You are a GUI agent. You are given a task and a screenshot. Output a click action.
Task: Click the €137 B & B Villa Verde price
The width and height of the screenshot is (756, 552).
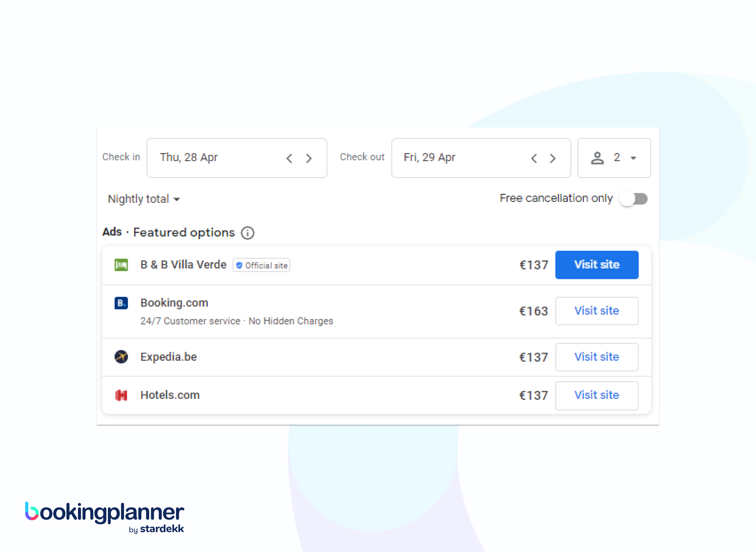(x=534, y=265)
